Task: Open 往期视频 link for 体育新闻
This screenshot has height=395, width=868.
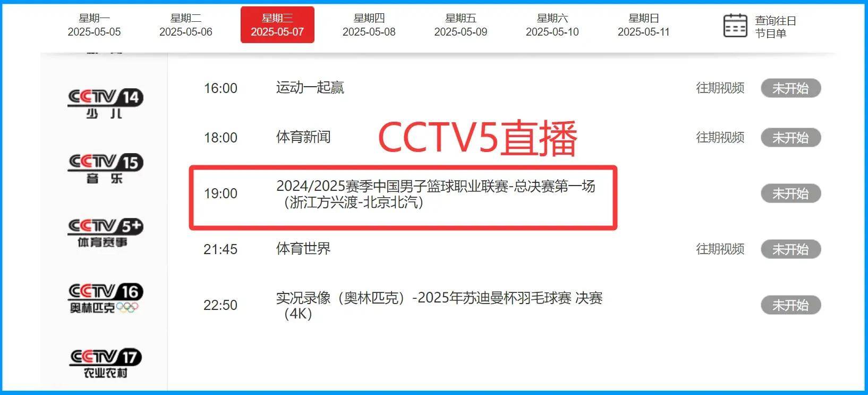Action: coord(720,137)
